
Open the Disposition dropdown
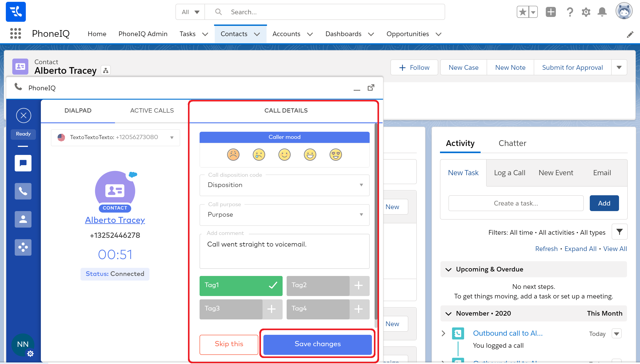(x=284, y=185)
